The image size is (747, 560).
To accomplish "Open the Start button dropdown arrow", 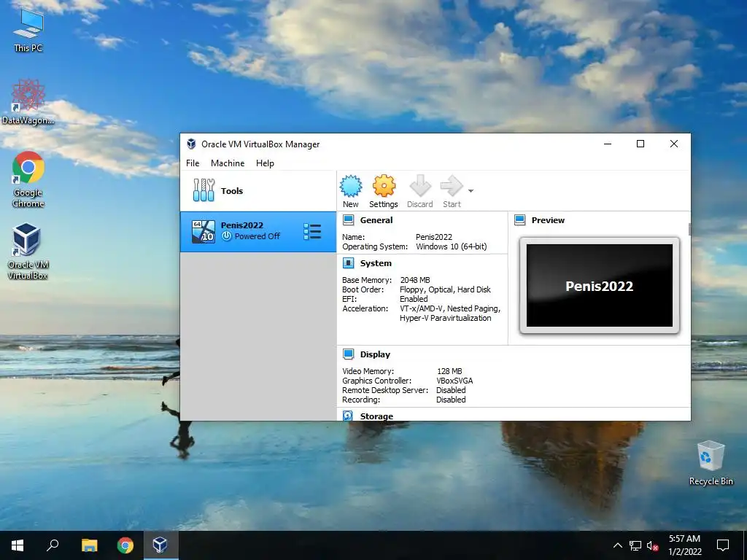I will pyautogui.click(x=471, y=191).
